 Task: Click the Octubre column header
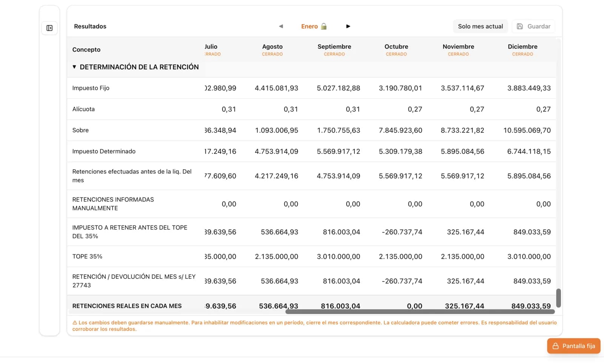[x=396, y=47]
